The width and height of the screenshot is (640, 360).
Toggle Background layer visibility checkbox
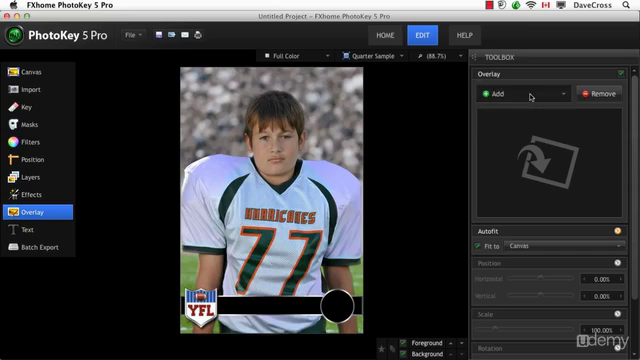click(403, 354)
